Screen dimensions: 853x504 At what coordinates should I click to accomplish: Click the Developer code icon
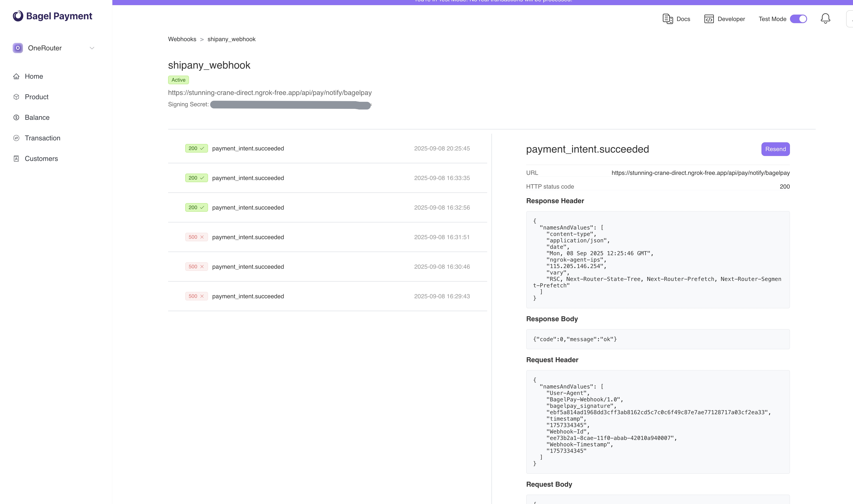(709, 19)
